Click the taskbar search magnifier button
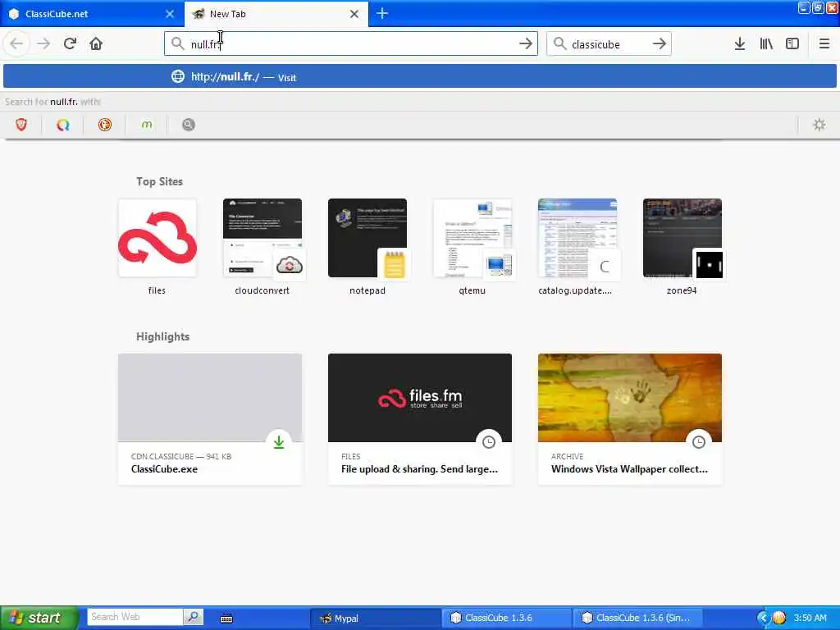 tap(194, 617)
